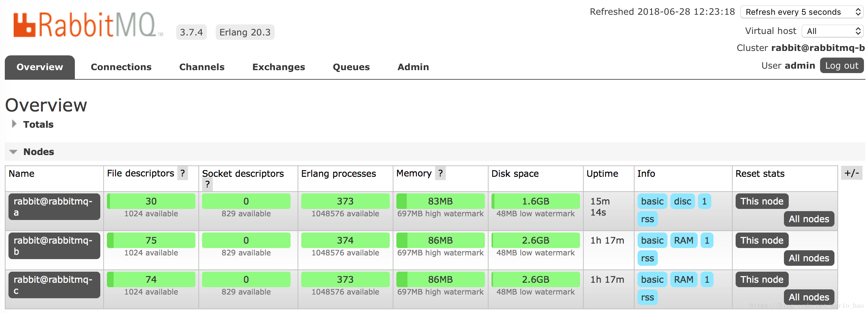The height and width of the screenshot is (313, 868).
Task: Click the rss tag for rabbitmq-a
Action: point(647,219)
